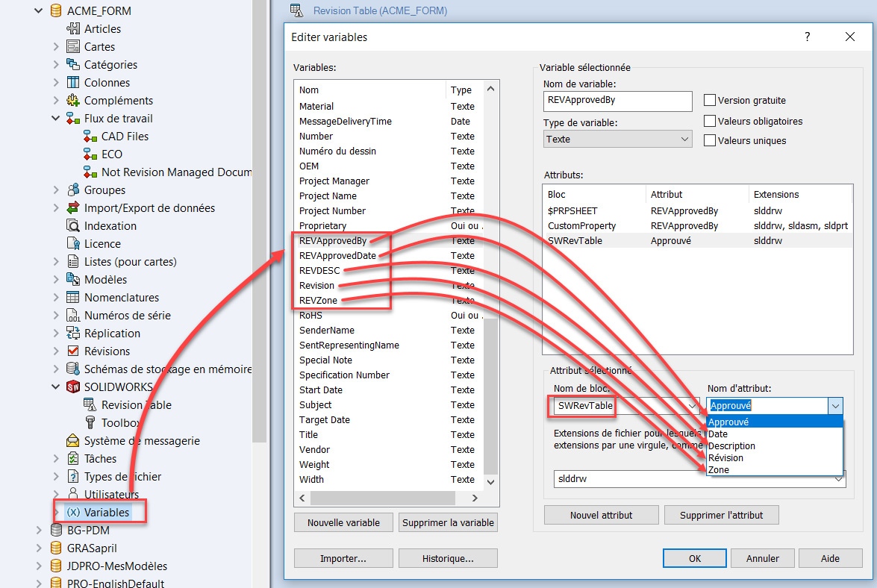This screenshot has width=877, height=588.
Task: Confirm with the OK button
Action: [x=695, y=558]
